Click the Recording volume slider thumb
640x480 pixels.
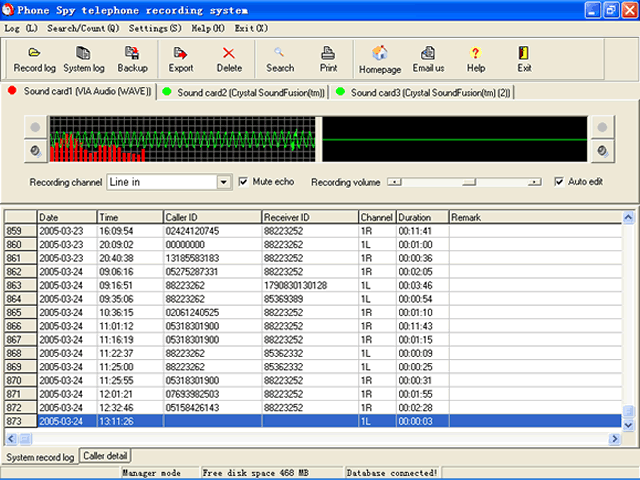[x=469, y=182]
